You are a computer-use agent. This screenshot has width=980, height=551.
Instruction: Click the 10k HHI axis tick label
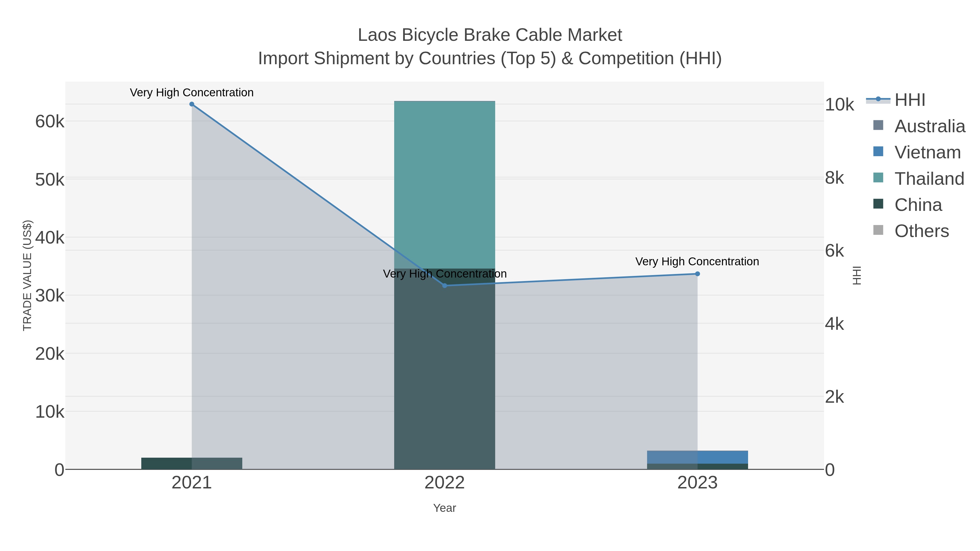(x=839, y=104)
